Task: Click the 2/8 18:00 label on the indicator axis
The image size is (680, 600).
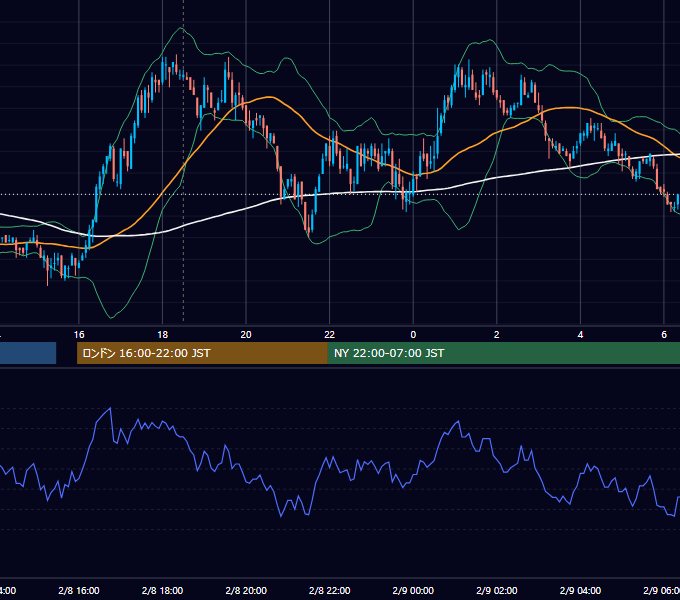Action: coord(163,590)
